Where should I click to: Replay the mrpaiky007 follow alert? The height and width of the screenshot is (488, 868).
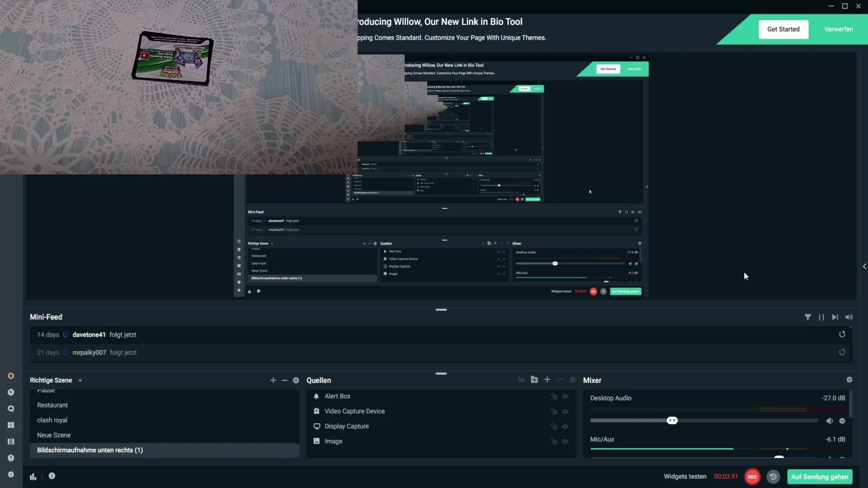click(842, 352)
